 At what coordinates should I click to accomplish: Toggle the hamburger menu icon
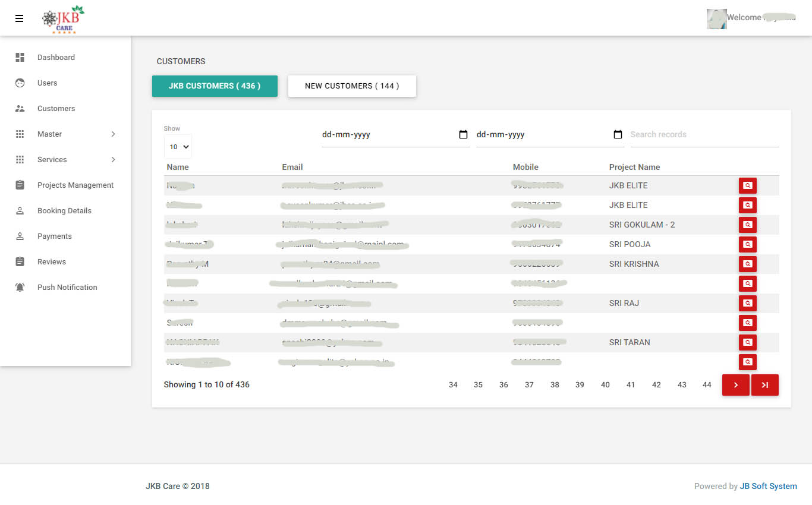click(20, 18)
